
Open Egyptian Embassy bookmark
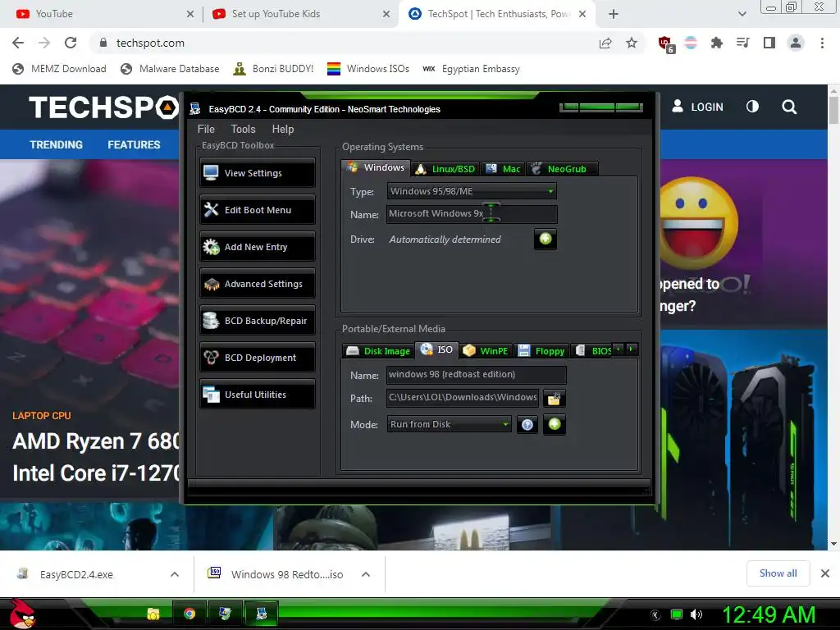click(471, 69)
